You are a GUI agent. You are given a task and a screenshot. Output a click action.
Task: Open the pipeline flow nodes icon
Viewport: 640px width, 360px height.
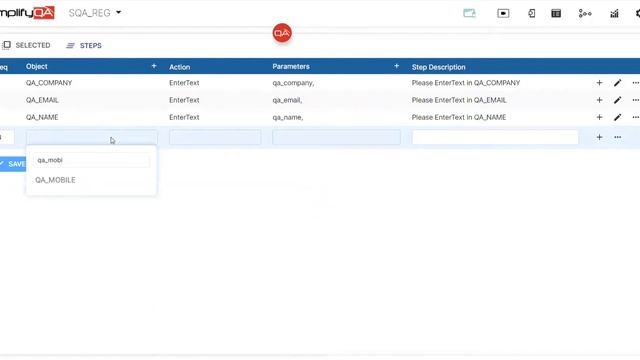[x=585, y=13]
